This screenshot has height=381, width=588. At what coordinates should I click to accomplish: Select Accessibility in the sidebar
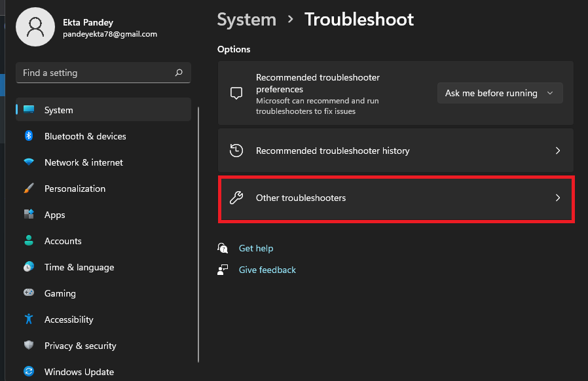69,319
